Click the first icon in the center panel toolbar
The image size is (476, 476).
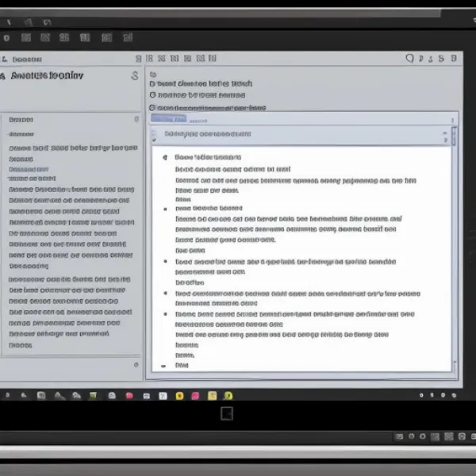[x=138, y=58]
